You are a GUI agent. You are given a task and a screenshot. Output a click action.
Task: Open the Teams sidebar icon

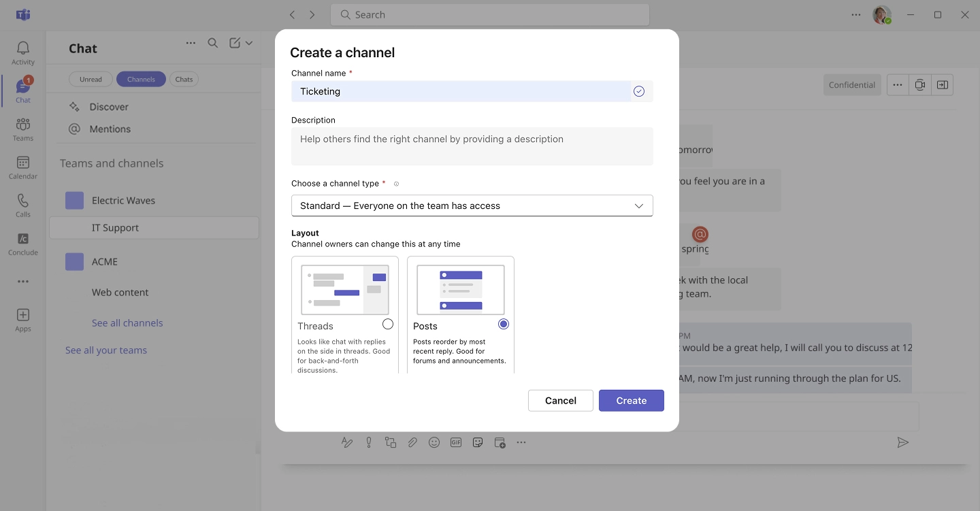pos(23,126)
